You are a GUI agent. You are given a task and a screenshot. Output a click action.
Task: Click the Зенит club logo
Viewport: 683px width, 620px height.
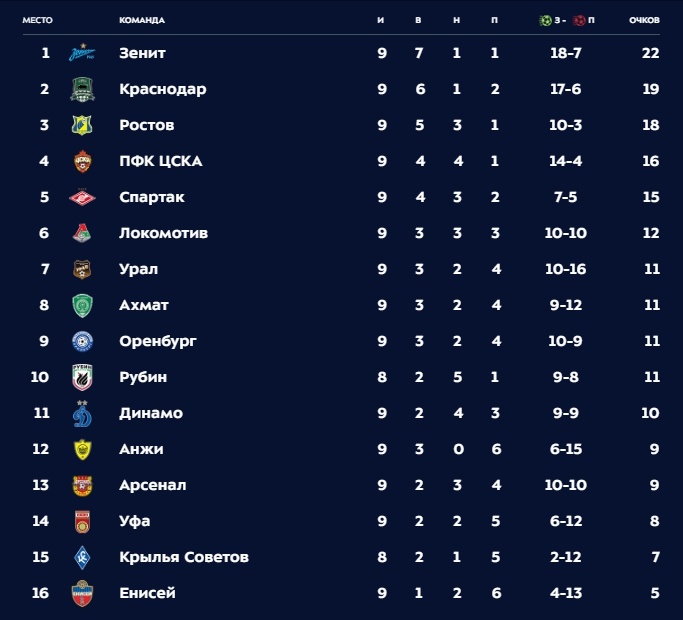[x=82, y=53]
